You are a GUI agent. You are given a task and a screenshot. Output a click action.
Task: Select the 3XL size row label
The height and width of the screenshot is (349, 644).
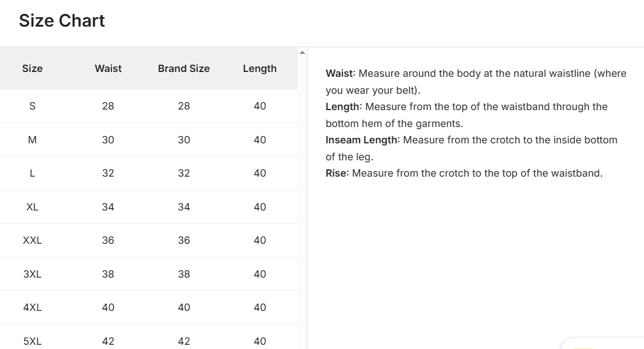32,274
